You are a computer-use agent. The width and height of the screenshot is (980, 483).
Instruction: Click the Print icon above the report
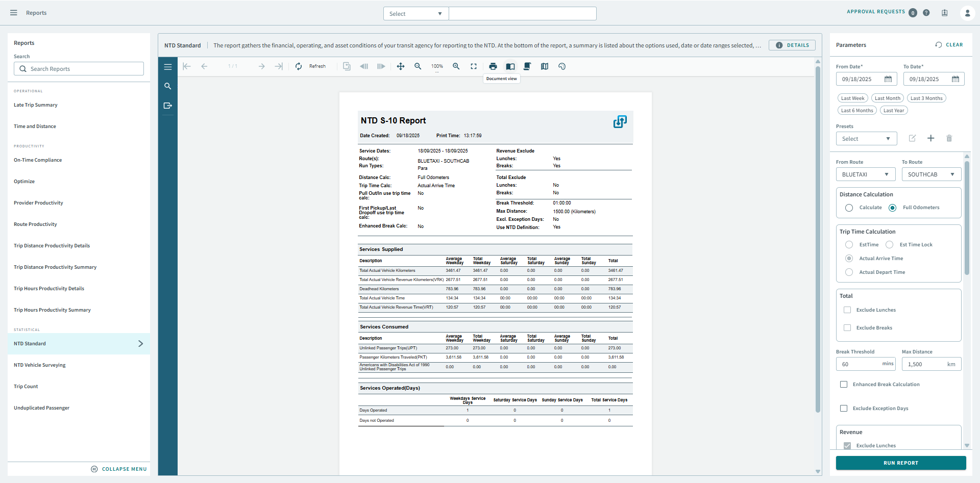493,66
